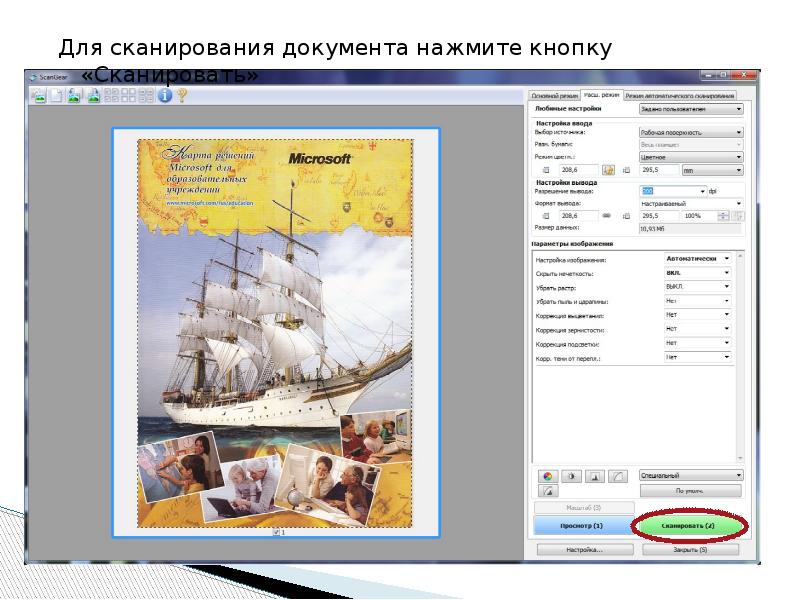Image resolution: width=800 pixels, height=600 pixels.
Task: Click the Масштаб (3) button
Action: pyautogui.click(x=584, y=508)
